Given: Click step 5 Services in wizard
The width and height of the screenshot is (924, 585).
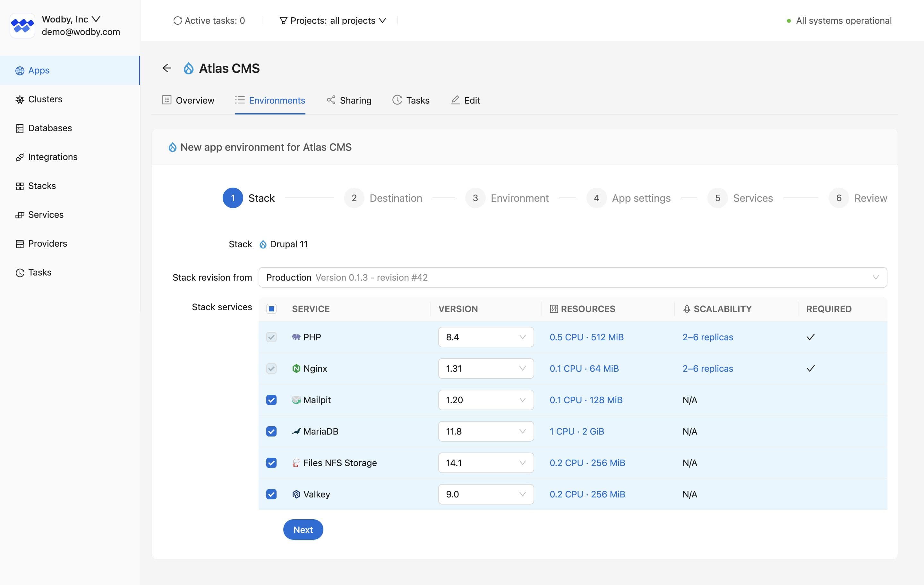Looking at the screenshot, I should point(740,198).
